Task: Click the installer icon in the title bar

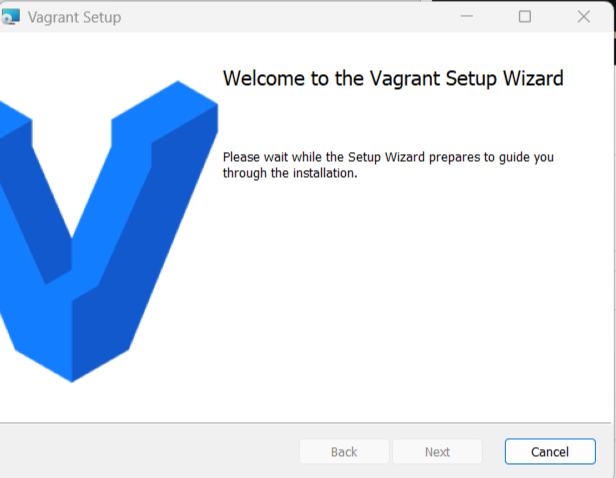Action: pyautogui.click(x=11, y=17)
